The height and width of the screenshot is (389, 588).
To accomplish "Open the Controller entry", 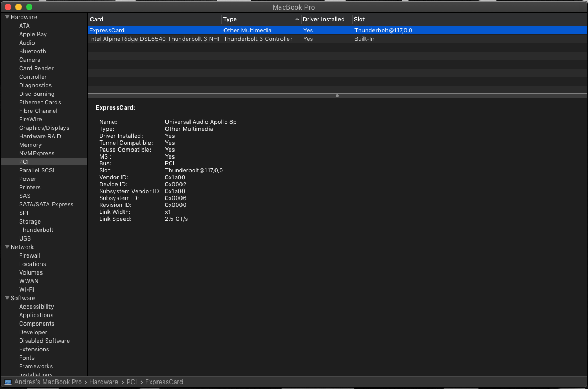I will tap(33, 77).
